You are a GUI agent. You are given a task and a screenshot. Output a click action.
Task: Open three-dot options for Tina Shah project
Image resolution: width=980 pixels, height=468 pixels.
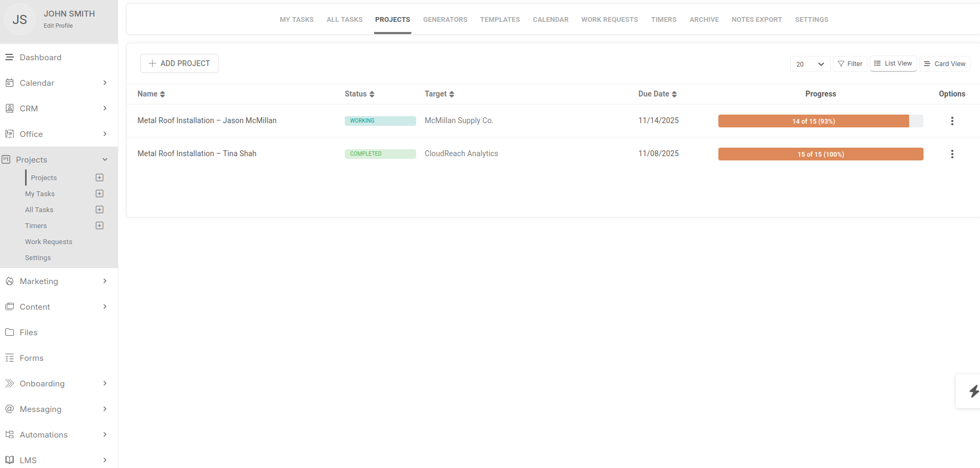[952, 154]
